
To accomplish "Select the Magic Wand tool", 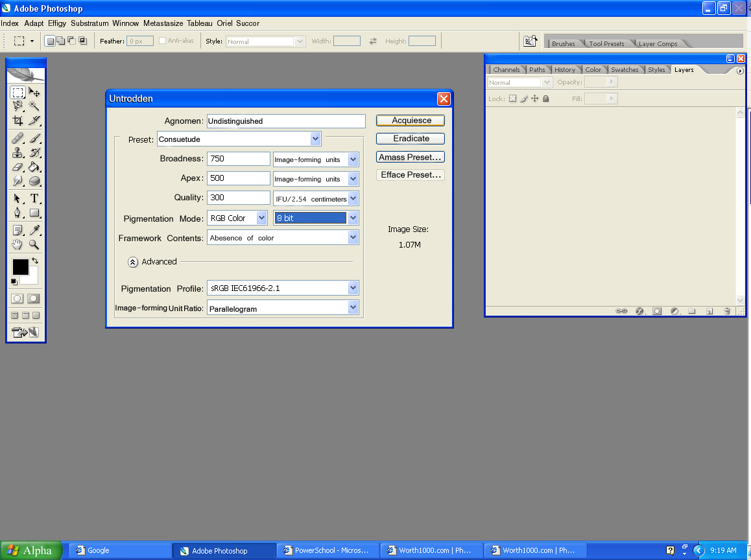I will point(34,106).
